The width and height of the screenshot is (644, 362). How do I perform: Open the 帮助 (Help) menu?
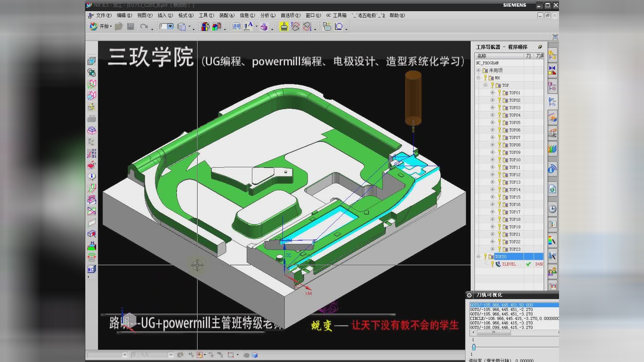(x=397, y=15)
